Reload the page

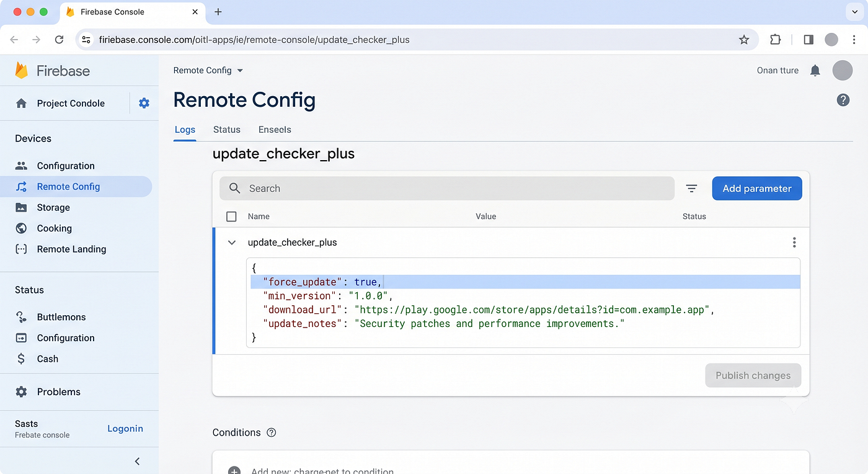(59, 40)
